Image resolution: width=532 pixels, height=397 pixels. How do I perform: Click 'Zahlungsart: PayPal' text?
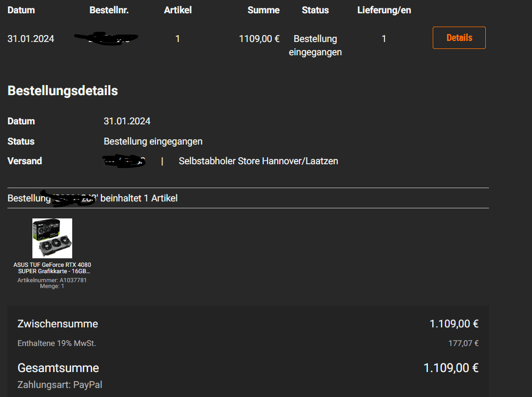click(59, 385)
